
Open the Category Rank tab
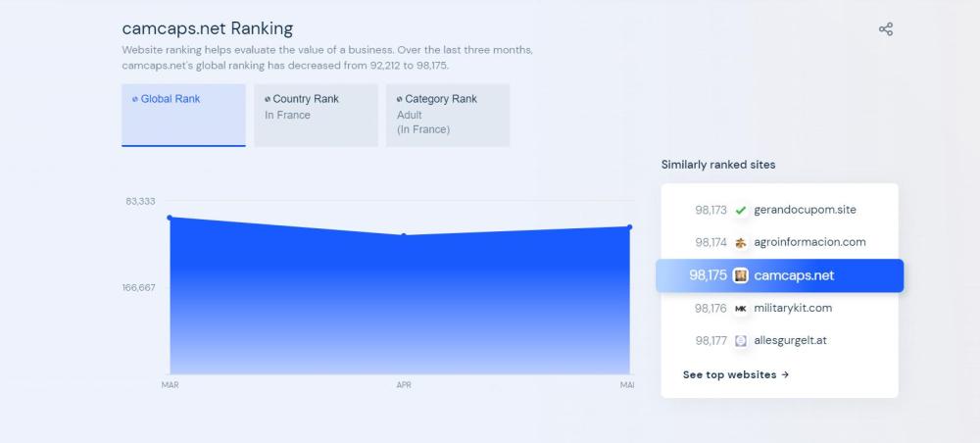[x=447, y=115]
